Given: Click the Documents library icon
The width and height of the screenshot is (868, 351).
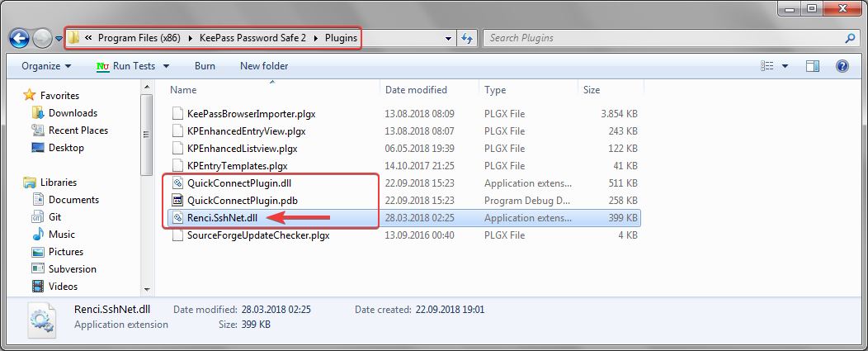Looking at the screenshot, I should pos(38,200).
